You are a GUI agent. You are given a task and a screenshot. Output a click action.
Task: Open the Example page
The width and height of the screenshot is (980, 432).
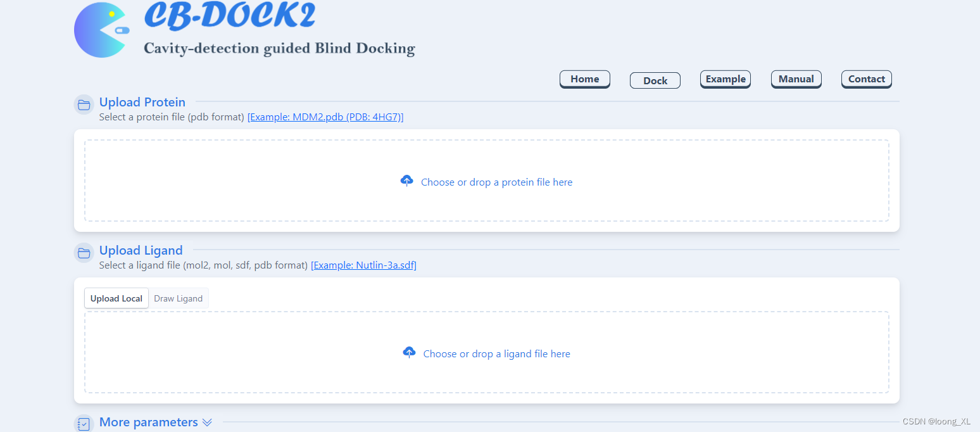point(725,79)
